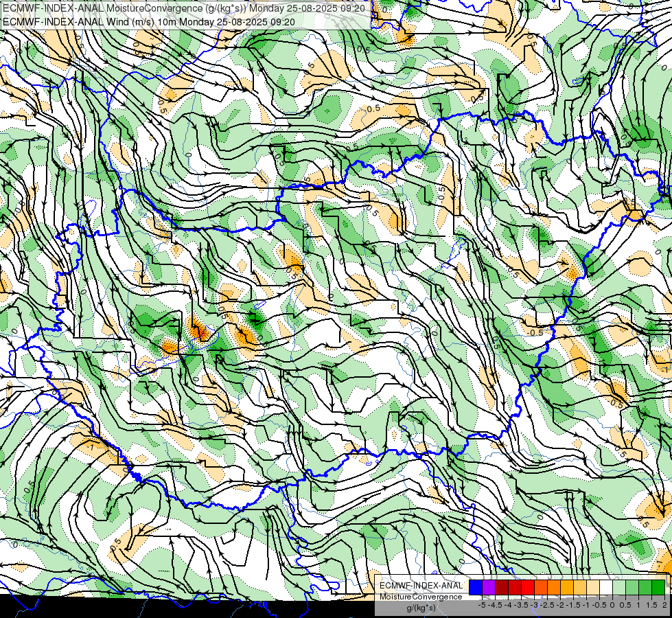The height and width of the screenshot is (618, 672).
Task: Click the dark maroon legend swatch
Action: (x=502, y=587)
